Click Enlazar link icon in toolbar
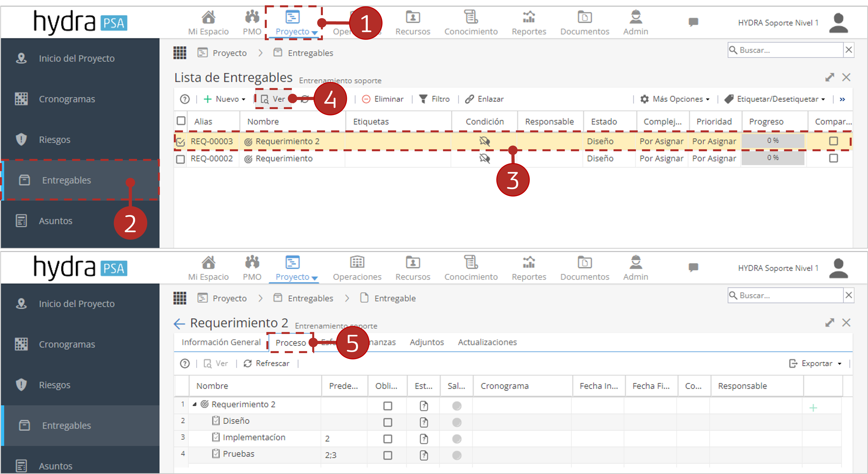The width and height of the screenshot is (868, 474). [x=469, y=99]
